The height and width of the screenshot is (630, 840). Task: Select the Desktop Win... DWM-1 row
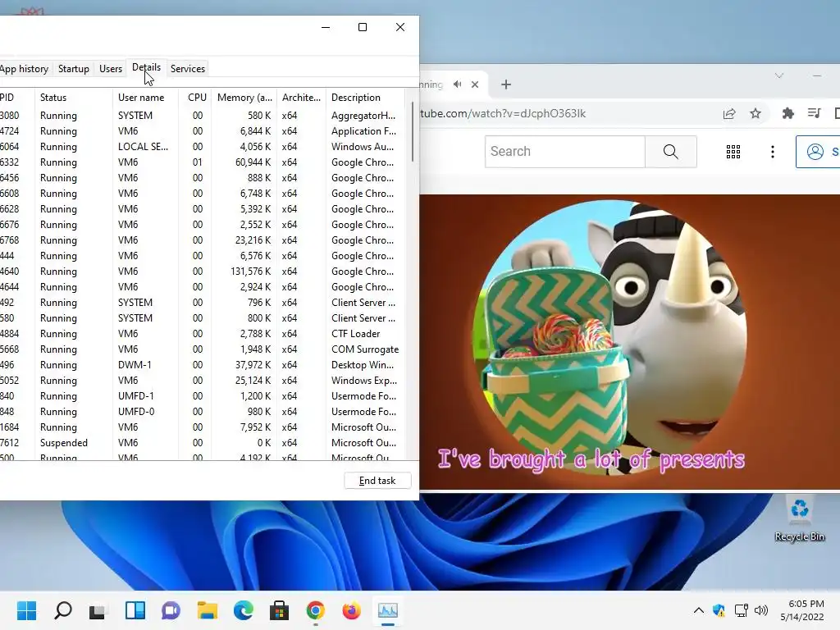[203, 365]
